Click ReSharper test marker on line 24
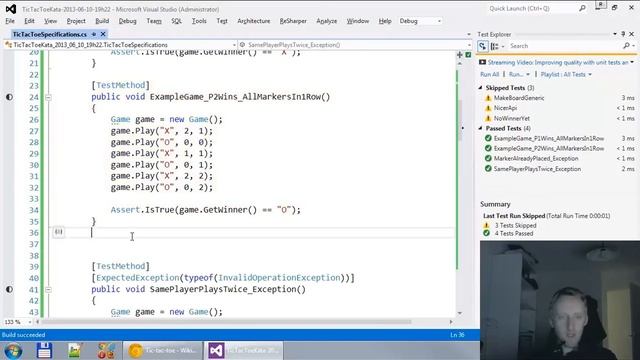The height and width of the screenshot is (360, 640). (9, 97)
